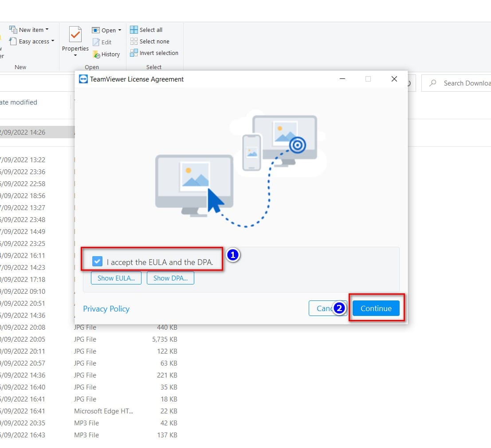Click the Properties checkmark icon
This screenshot has height=448, width=491.
click(75, 35)
